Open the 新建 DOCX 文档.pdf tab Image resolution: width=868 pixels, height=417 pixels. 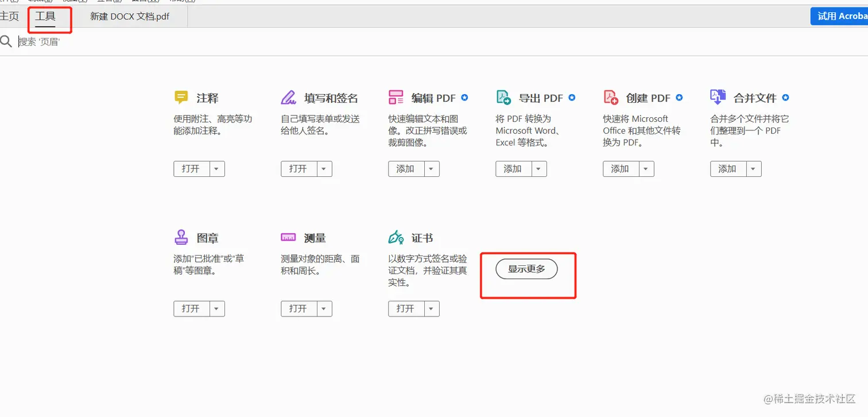pyautogui.click(x=130, y=17)
